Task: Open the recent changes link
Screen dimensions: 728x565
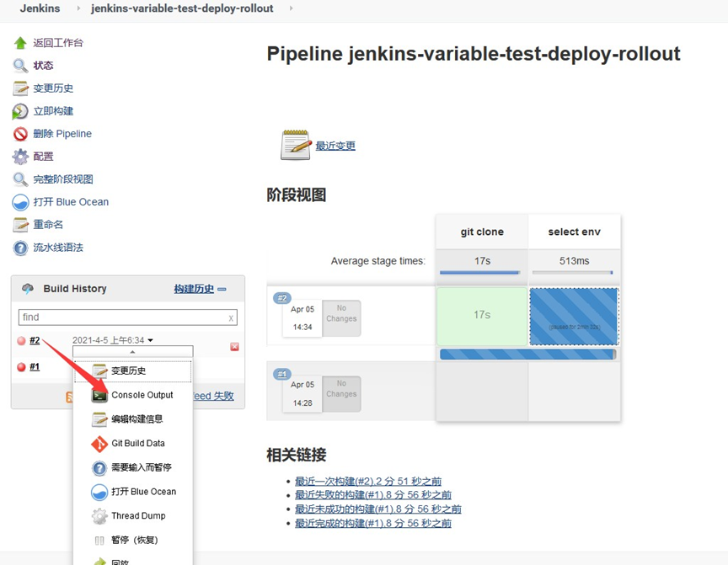Action: pyautogui.click(x=335, y=146)
